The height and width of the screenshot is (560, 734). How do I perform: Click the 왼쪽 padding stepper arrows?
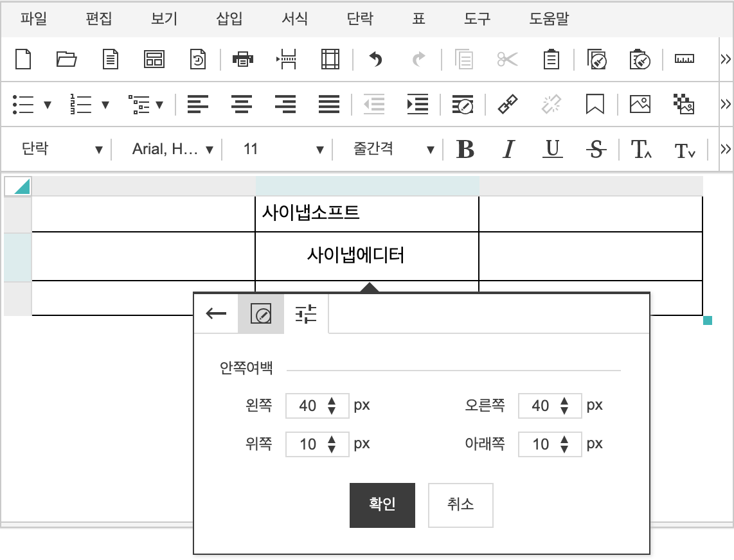tap(332, 406)
